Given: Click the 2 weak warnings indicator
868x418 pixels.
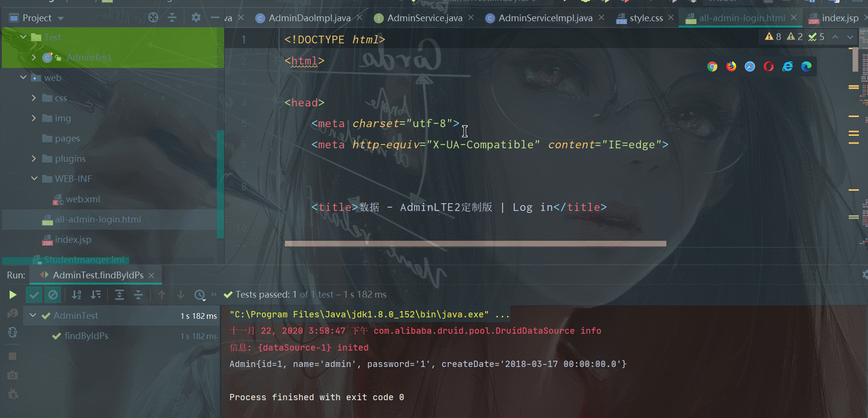Looking at the screenshot, I should click(795, 37).
